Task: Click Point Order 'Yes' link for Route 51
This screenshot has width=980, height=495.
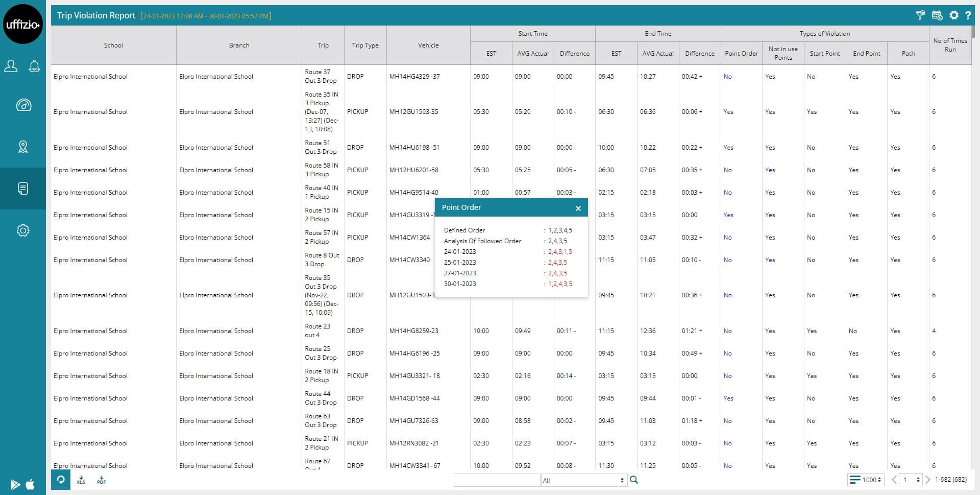Action: pos(728,148)
